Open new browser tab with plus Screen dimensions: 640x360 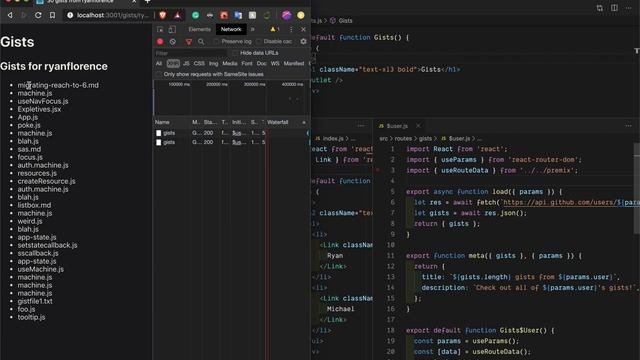pos(147,2)
